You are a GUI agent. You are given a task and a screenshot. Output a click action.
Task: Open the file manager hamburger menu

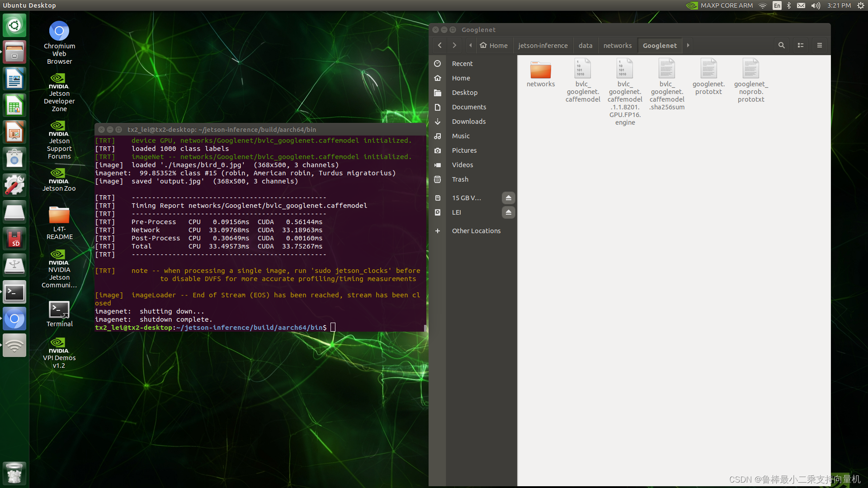point(819,45)
